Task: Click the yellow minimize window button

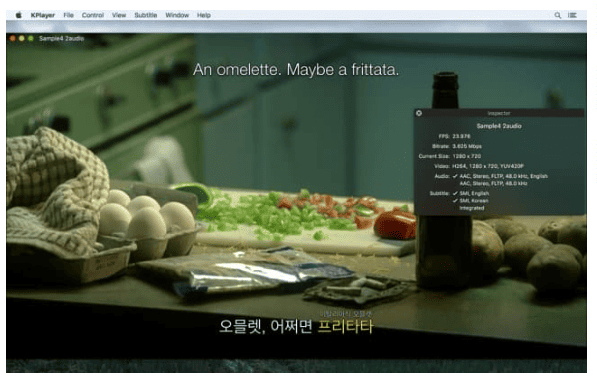Action: pos(22,38)
